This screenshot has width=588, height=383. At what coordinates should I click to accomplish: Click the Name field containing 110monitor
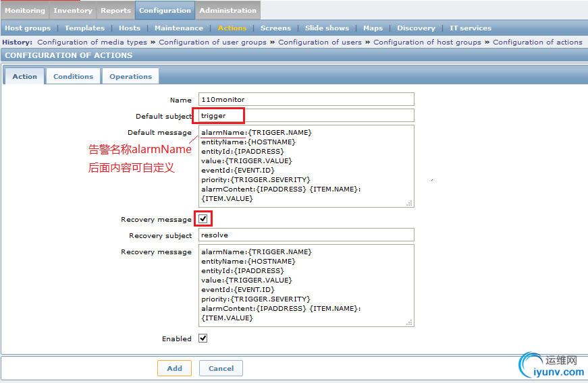[306, 100]
